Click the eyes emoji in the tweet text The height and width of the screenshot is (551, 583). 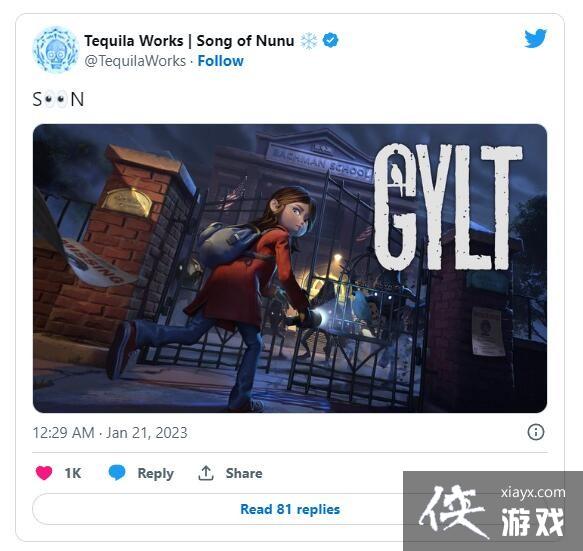[x=56, y=100]
